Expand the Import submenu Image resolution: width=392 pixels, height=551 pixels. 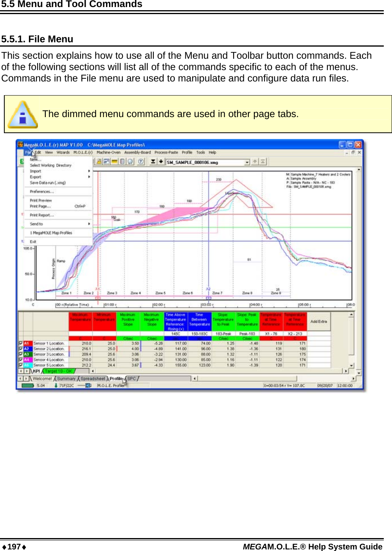tap(59, 171)
